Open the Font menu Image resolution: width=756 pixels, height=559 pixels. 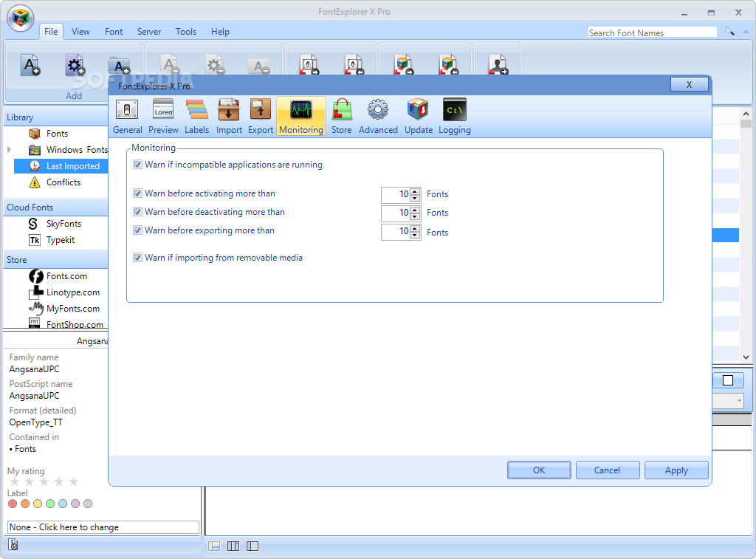pyautogui.click(x=114, y=31)
